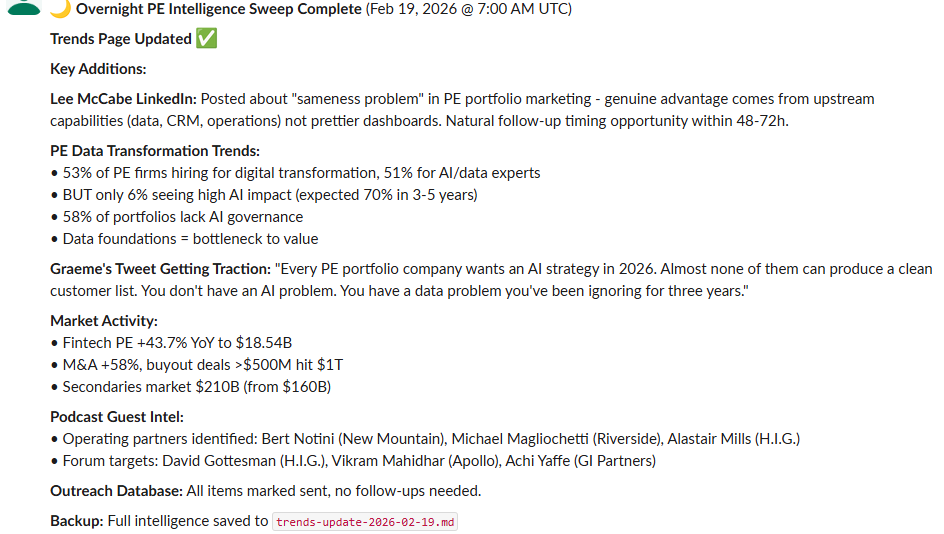Image resolution: width=944 pixels, height=534 pixels.
Task: Click the "58% of portfolios lack AI governance" bullet
Action: [x=182, y=217]
